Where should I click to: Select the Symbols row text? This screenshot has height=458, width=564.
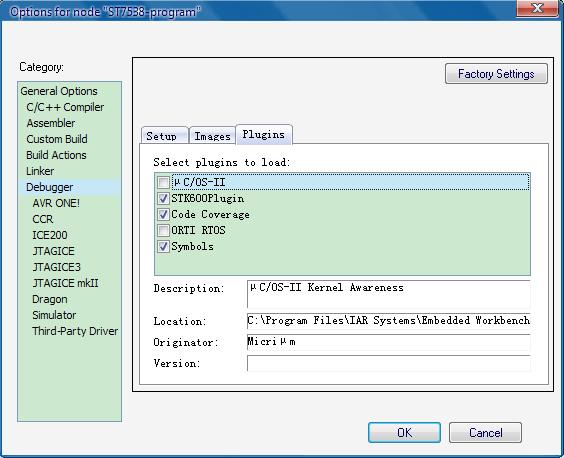click(192, 246)
